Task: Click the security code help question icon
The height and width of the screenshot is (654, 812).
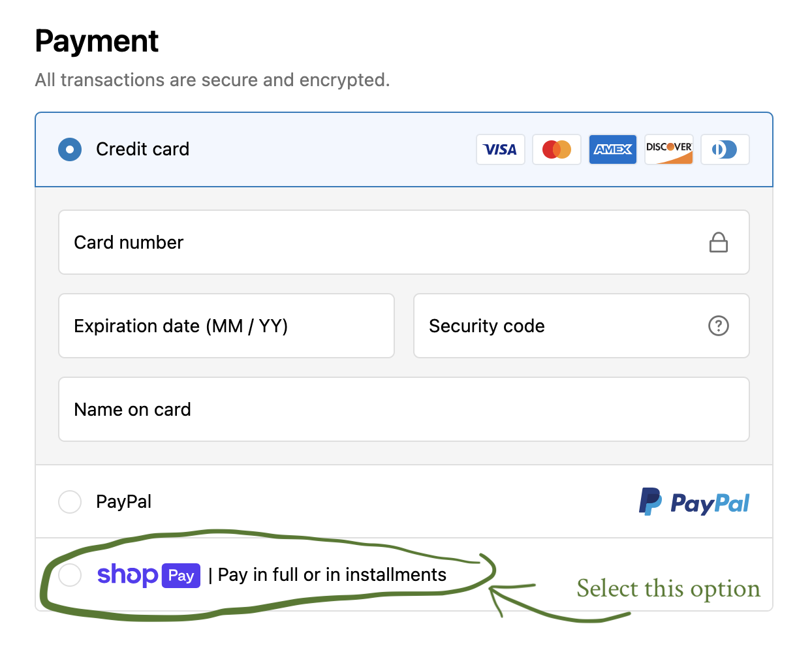Action: [718, 326]
